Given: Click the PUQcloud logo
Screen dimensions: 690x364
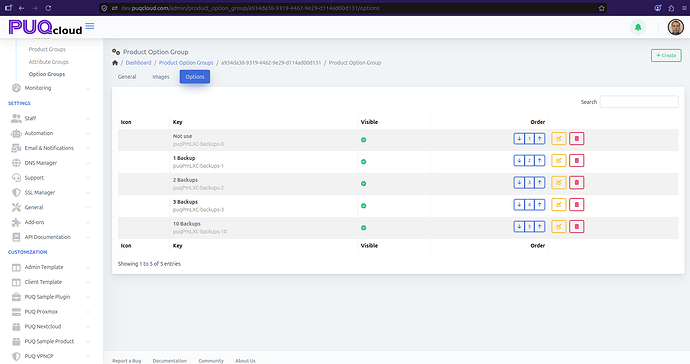Looking at the screenshot, I should click(x=45, y=27).
